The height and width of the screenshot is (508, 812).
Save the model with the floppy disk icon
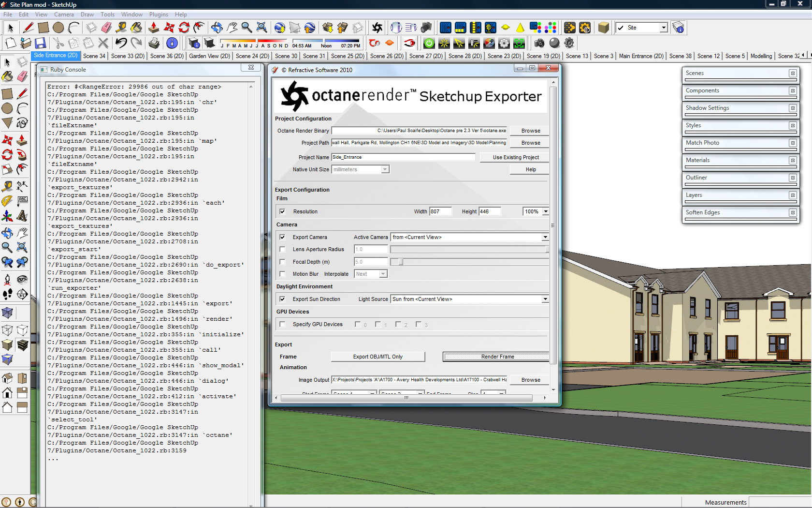41,43
